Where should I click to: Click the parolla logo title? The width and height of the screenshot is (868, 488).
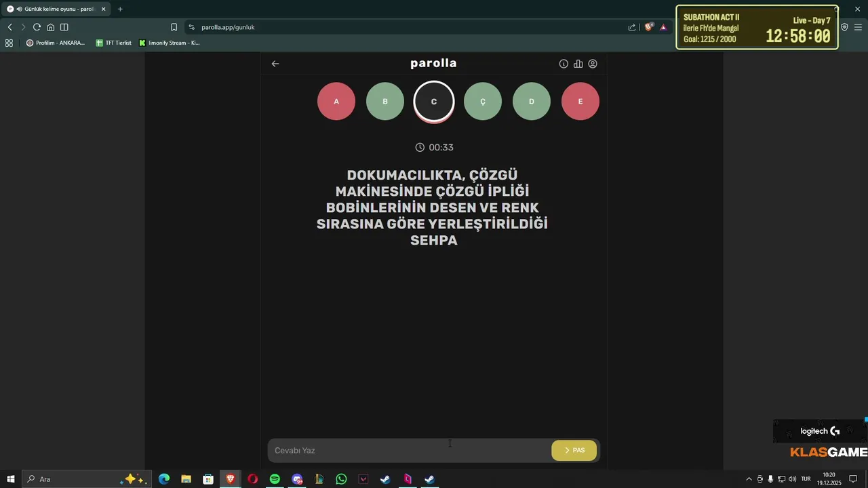(433, 63)
